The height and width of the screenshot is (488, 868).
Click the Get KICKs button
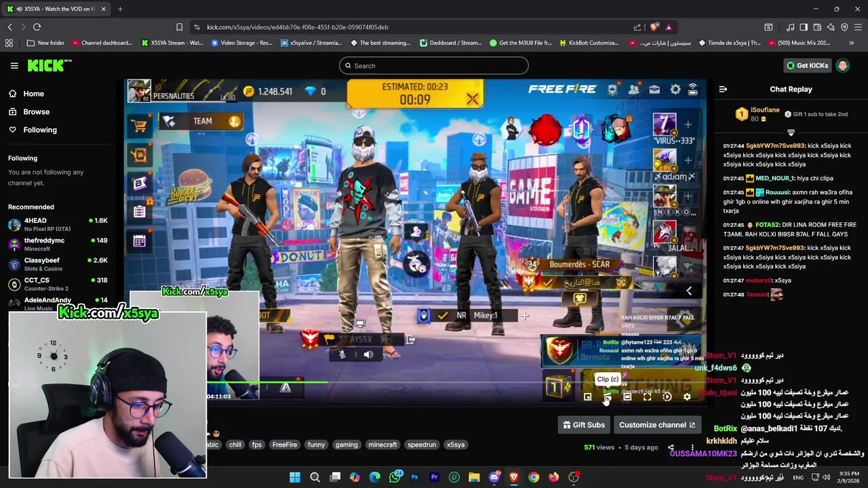tap(807, 66)
